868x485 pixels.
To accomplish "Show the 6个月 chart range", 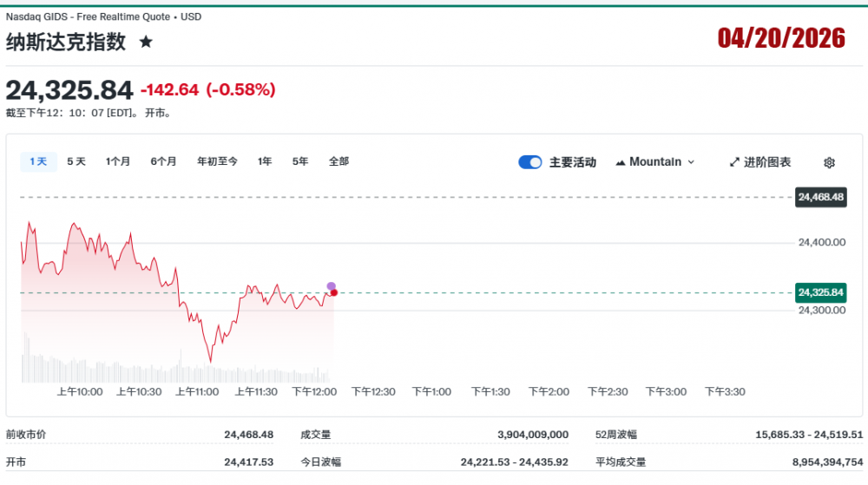I will click(x=163, y=161).
